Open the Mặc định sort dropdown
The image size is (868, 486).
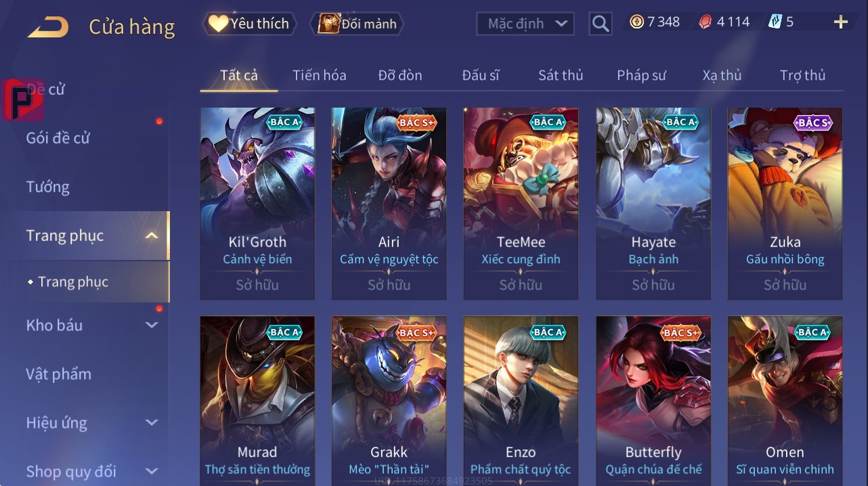(525, 24)
